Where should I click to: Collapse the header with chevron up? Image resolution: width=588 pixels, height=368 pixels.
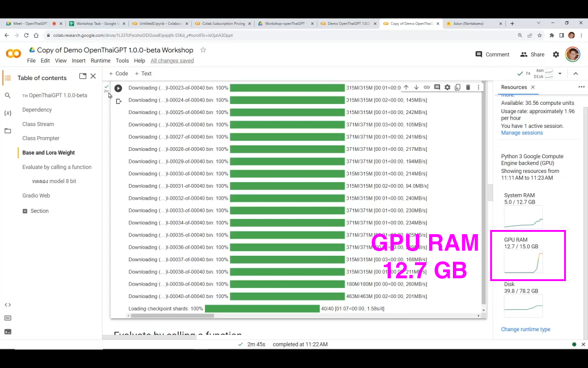(576, 74)
